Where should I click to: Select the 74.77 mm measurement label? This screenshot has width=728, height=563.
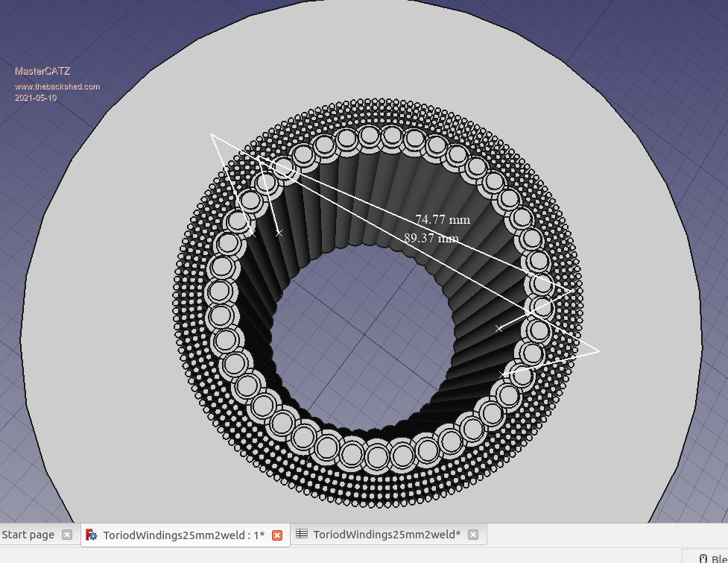443,219
